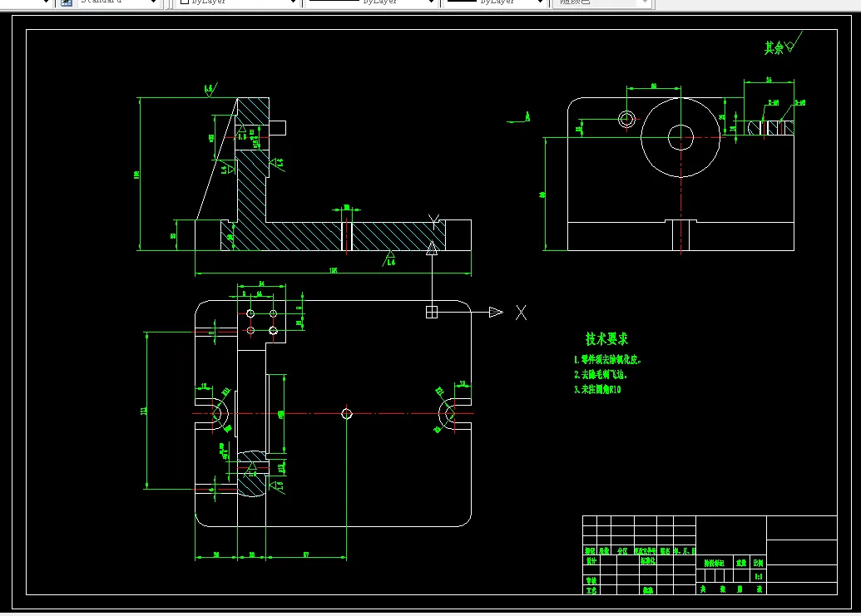Click the 标准化 cell in title block
This screenshot has height=616, width=861.
[648, 561]
